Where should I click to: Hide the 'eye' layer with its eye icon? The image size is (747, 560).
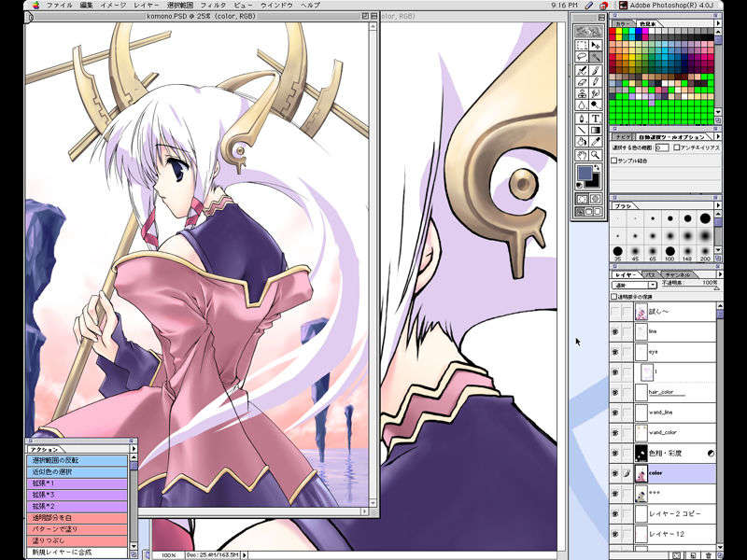tap(615, 352)
